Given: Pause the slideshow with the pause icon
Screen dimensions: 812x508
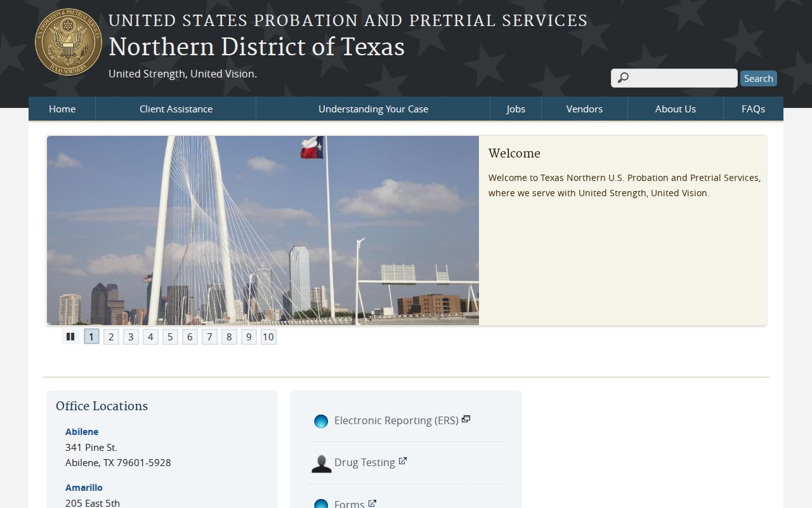Looking at the screenshot, I should (70, 337).
